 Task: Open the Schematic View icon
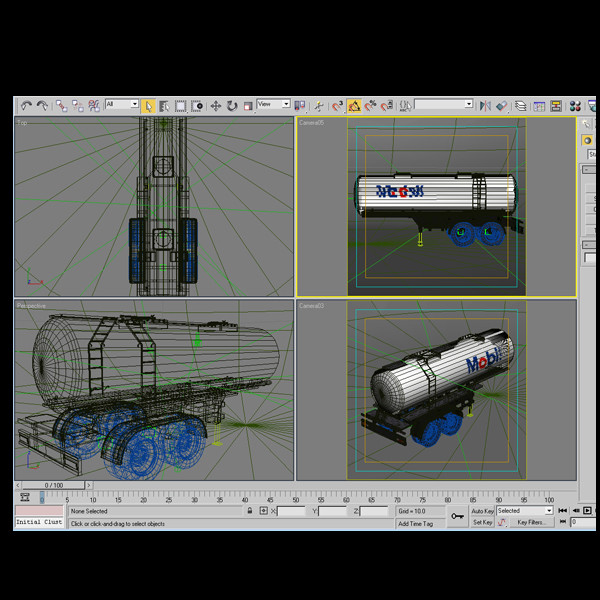pyautogui.click(x=556, y=106)
